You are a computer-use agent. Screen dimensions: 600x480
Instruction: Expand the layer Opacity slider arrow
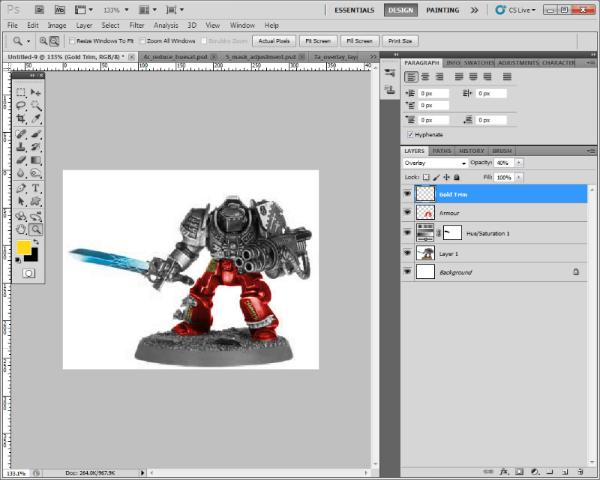(x=519, y=162)
